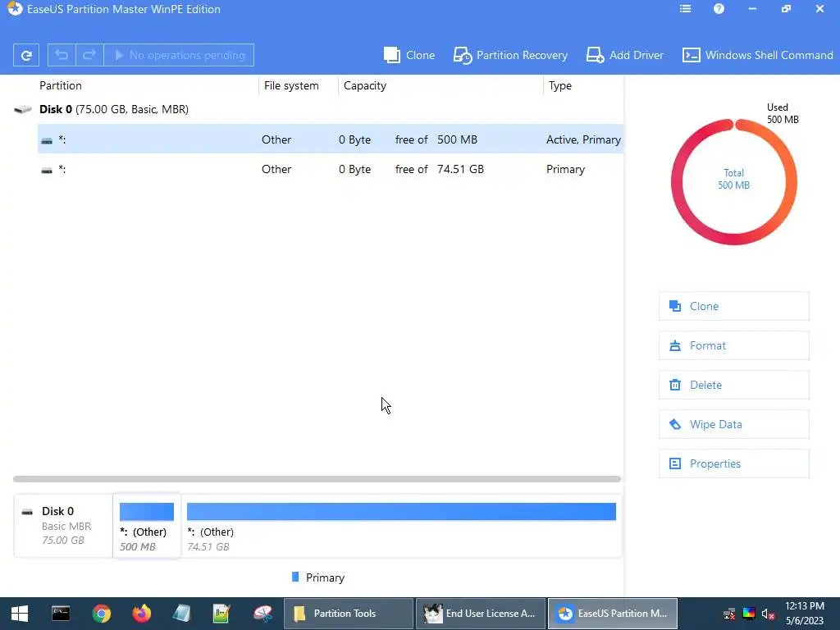Click No operations pending execute button
This screenshot has width=840, height=630.
179,55
